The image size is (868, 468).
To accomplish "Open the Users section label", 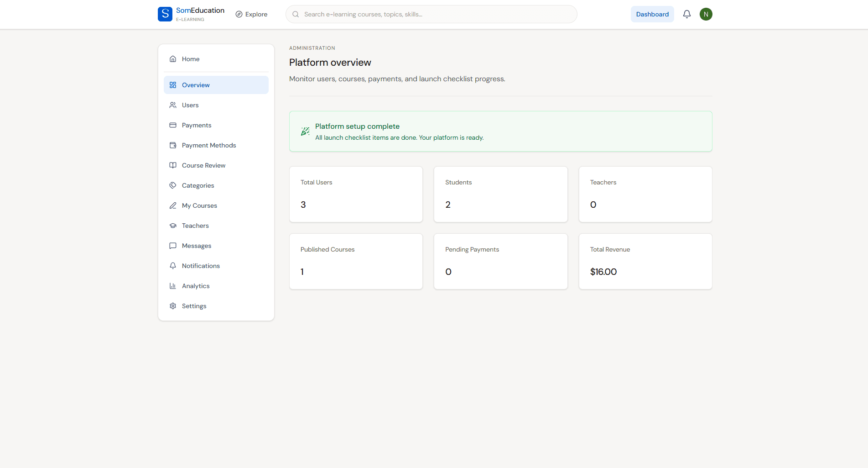I will click(x=190, y=105).
